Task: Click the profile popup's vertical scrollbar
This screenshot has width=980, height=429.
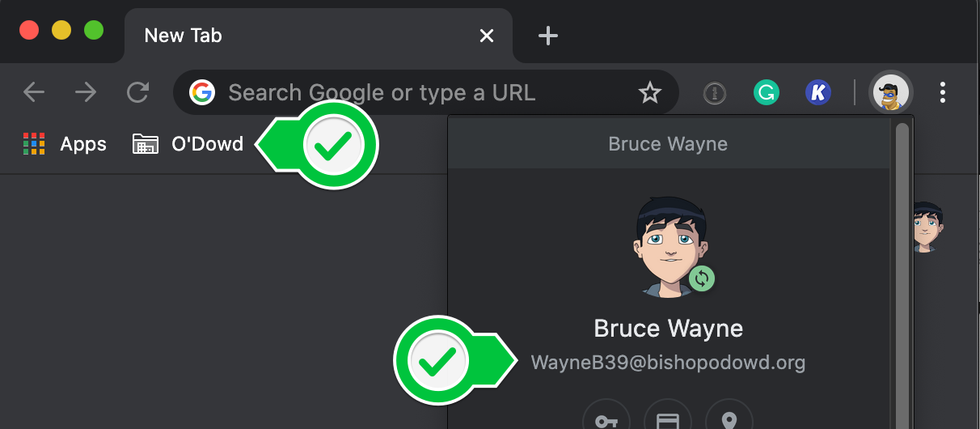Action: [902, 267]
